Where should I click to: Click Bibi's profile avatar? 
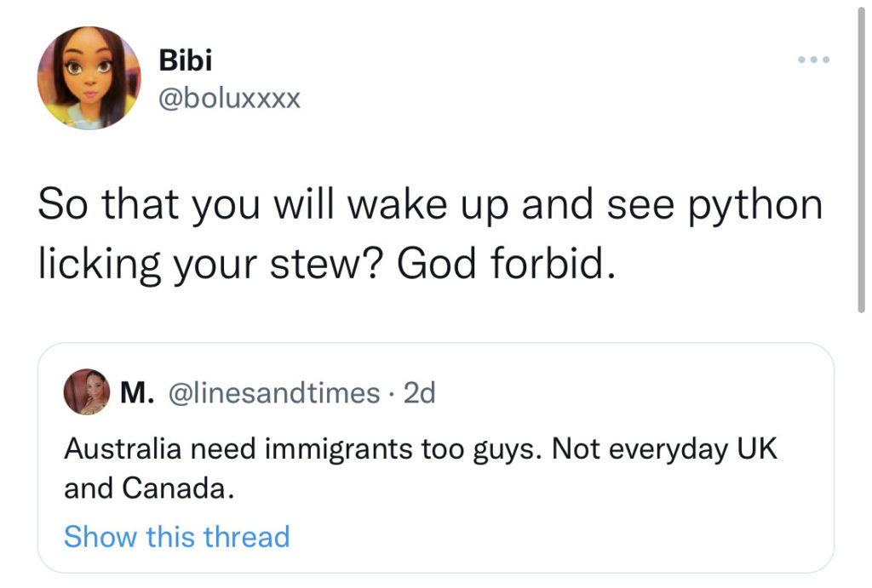click(x=89, y=77)
